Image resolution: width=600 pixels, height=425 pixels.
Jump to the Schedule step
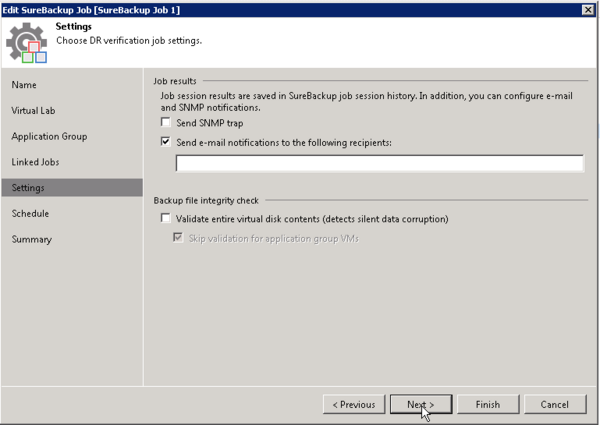30,213
